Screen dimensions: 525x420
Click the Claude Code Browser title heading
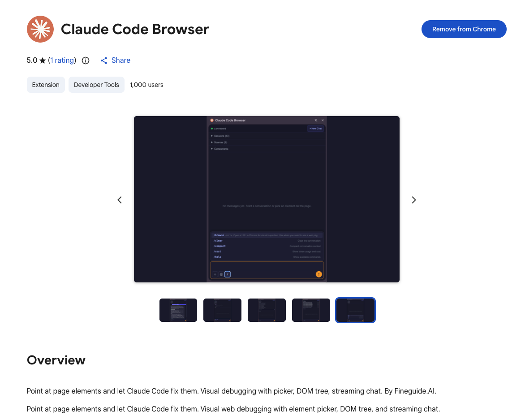coord(135,29)
